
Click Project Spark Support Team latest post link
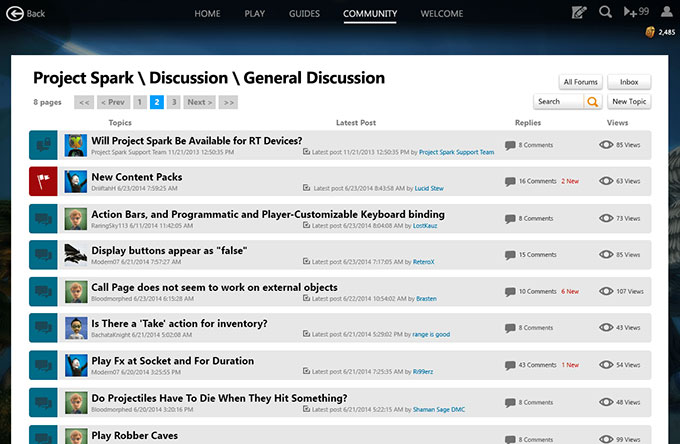click(456, 152)
